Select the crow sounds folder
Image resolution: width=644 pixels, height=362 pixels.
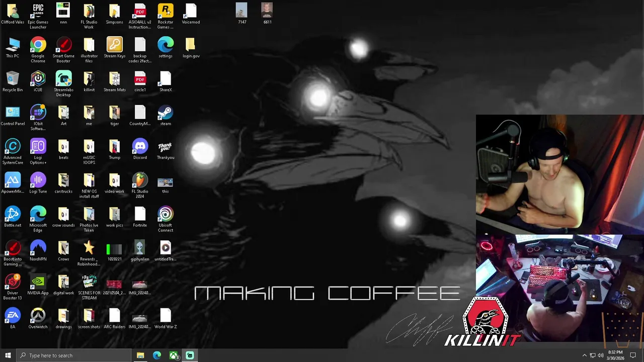click(63, 217)
